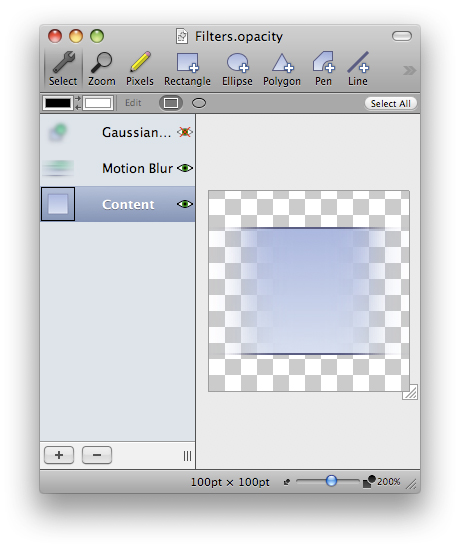Select the Gaussian layer row

click(x=118, y=132)
